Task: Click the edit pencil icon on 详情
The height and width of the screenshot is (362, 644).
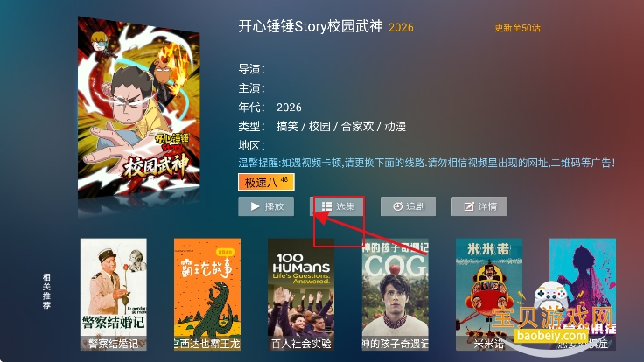Action: click(469, 206)
